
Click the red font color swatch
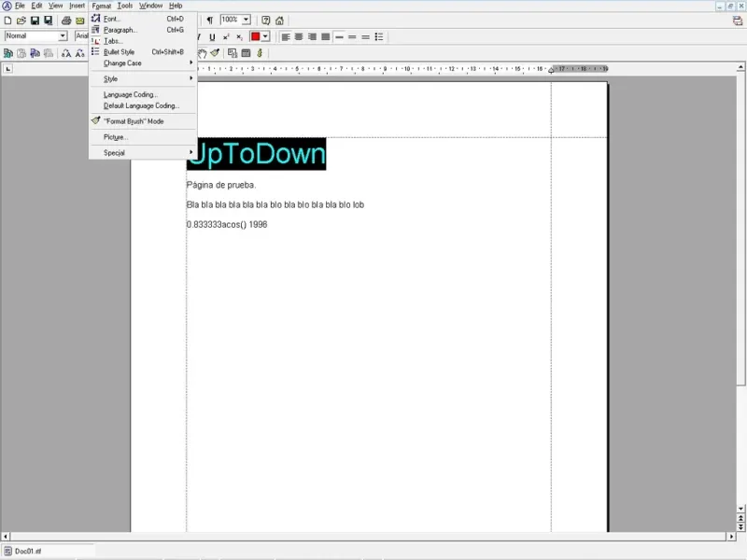coord(255,36)
